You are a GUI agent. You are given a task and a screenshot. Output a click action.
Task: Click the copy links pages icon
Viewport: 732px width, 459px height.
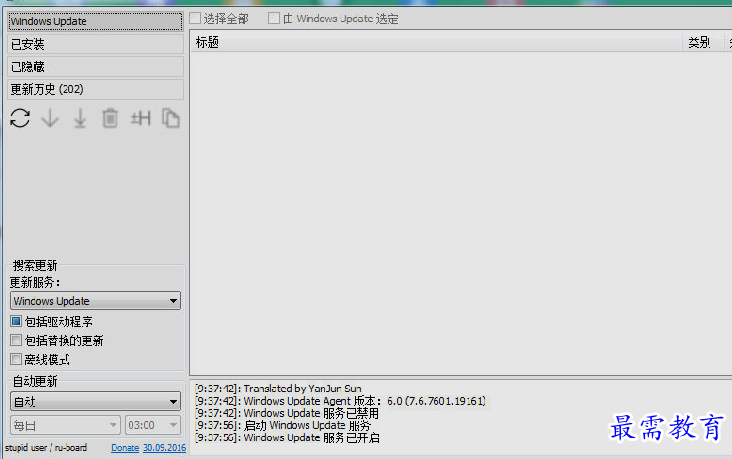tap(170, 118)
